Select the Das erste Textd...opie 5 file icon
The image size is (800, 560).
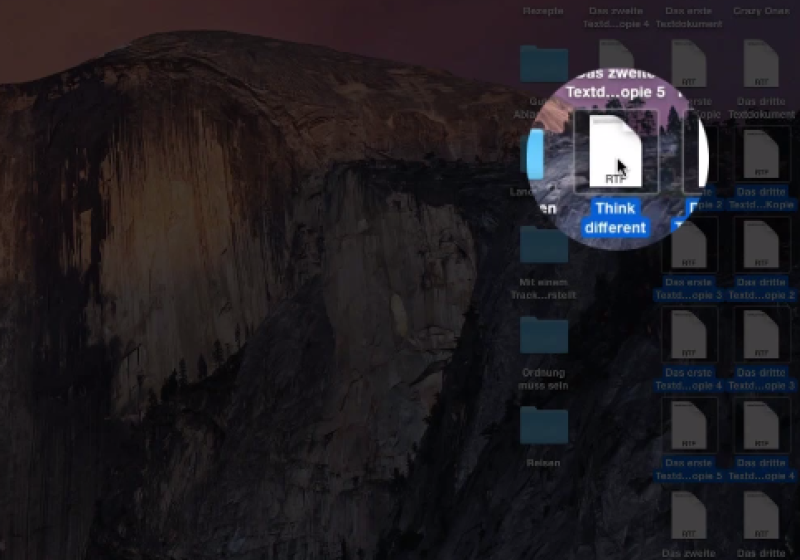point(688,425)
